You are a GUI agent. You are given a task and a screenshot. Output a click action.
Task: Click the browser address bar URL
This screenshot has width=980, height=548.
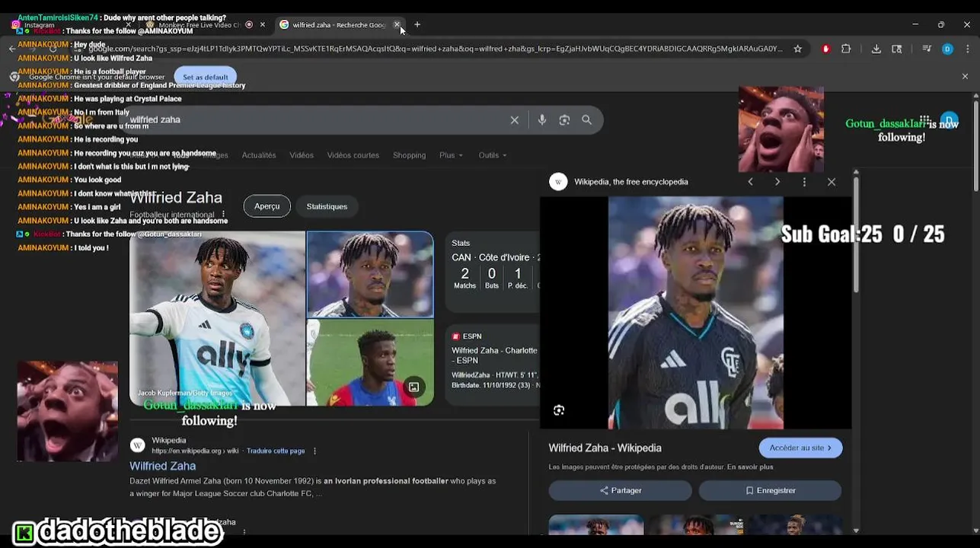pyautogui.click(x=434, y=49)
